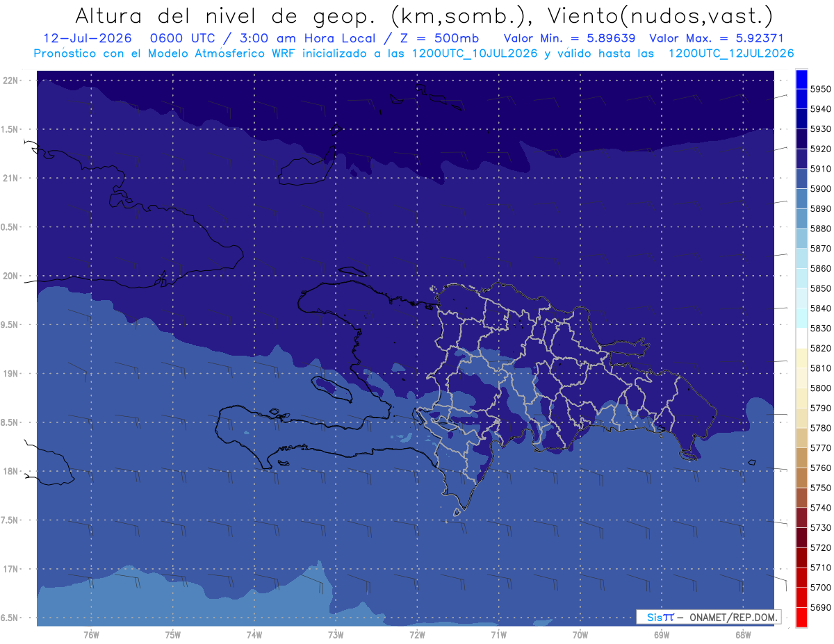Click the '68W' longitude axis label
The height and width of the screenshot is (644, 834).
(x=743, y=634)
